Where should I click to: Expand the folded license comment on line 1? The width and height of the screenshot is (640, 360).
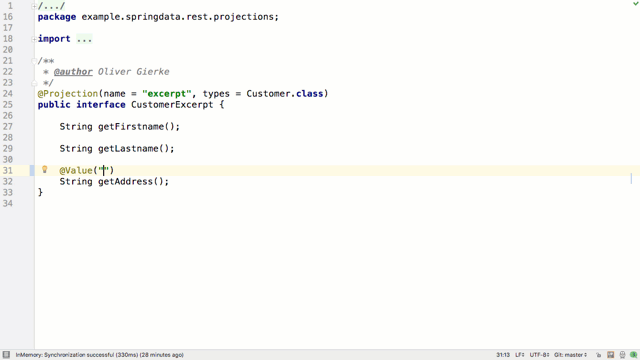[34, 6]
